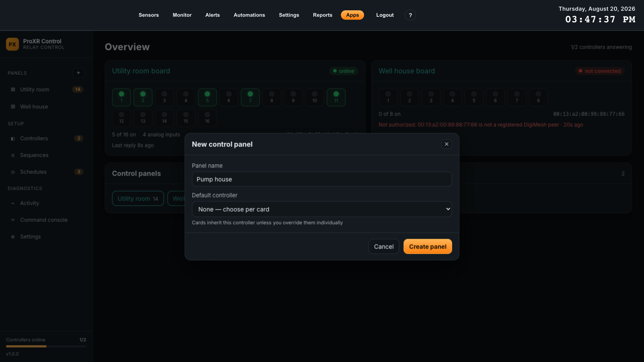Click the Utility room panel icon

point(13,89)
